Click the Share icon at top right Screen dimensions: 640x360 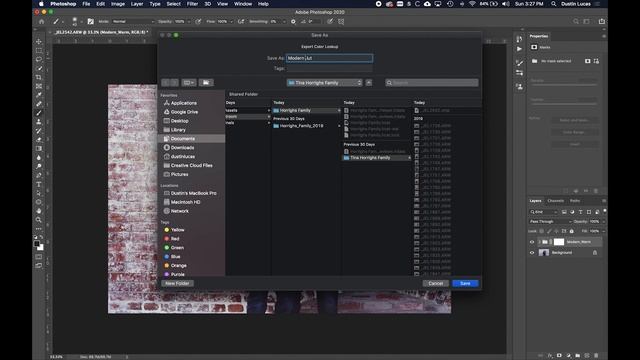click(x=602, y=21)
